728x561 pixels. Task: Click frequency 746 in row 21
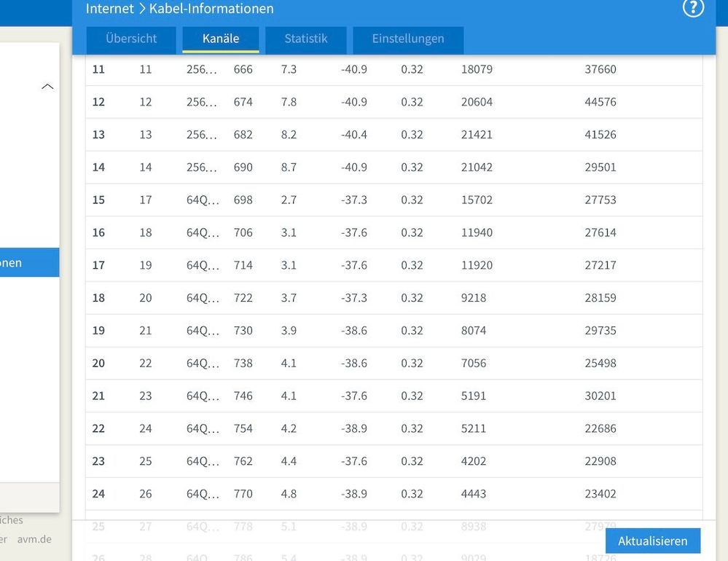click(243, 396)
